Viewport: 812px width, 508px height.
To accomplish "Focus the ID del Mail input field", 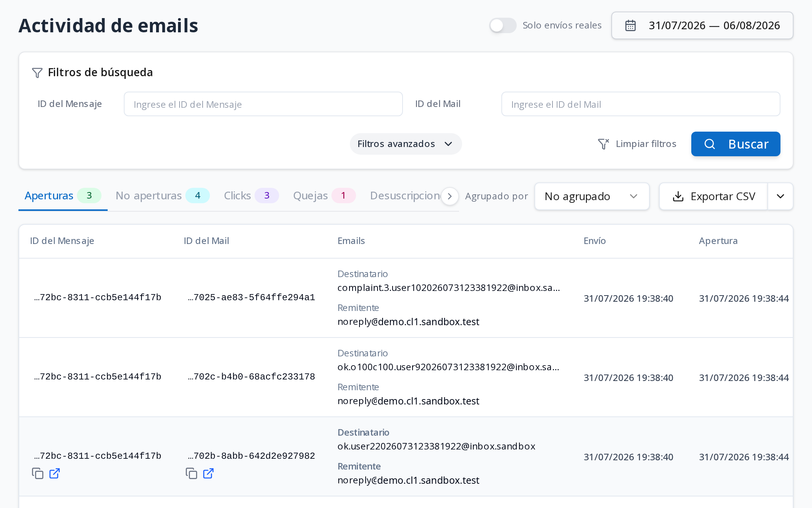I will point(641,104).
